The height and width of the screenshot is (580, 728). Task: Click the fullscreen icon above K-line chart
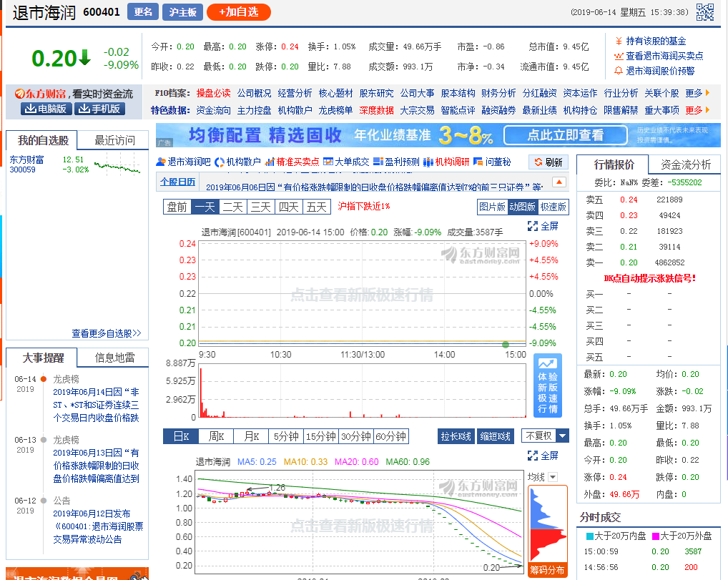click(533, 456)
